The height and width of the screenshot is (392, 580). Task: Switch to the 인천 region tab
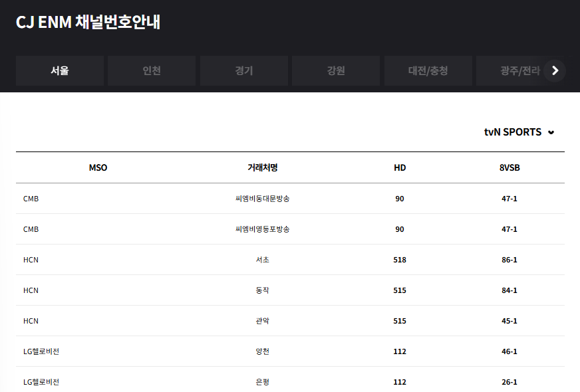[152, 70]
